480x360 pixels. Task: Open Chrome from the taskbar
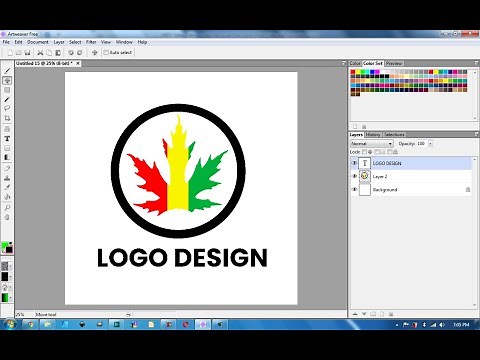click(31, 324)
